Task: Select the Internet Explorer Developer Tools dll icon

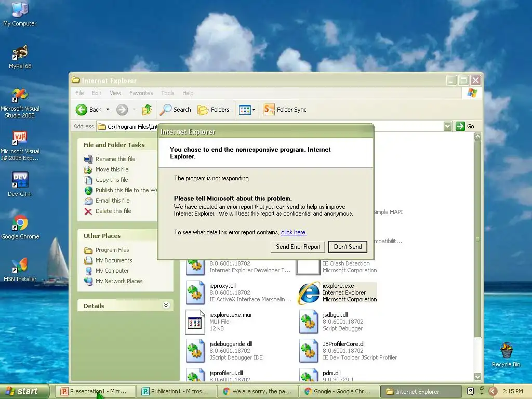Action: pos(195,268)
